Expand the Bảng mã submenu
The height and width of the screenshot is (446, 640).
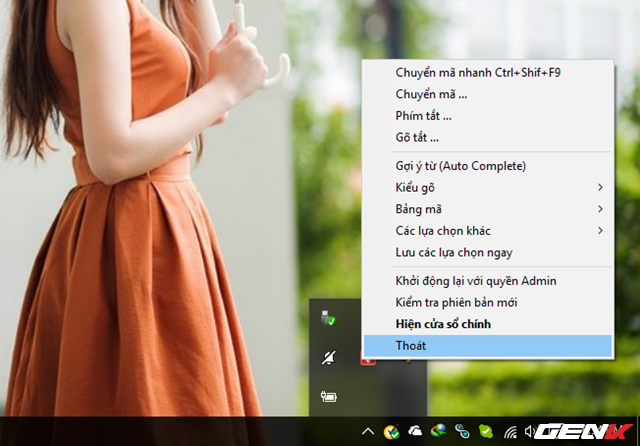click(488, 209)
